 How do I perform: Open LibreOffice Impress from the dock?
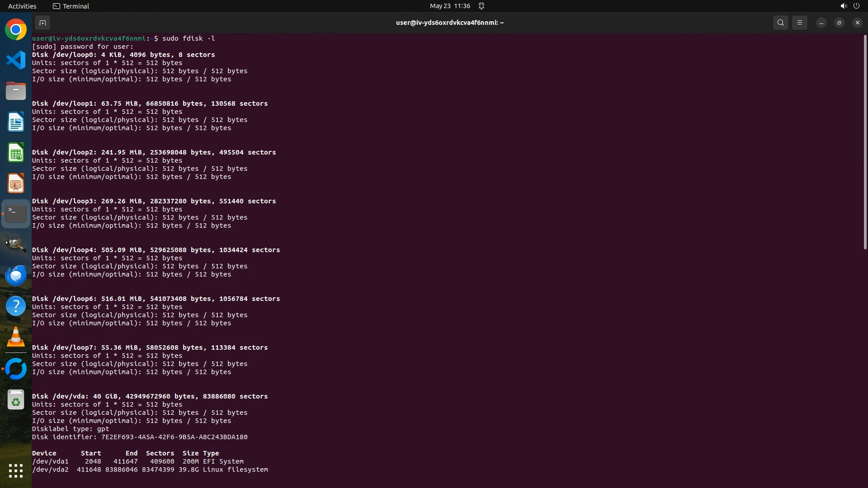tap(16, 183)
